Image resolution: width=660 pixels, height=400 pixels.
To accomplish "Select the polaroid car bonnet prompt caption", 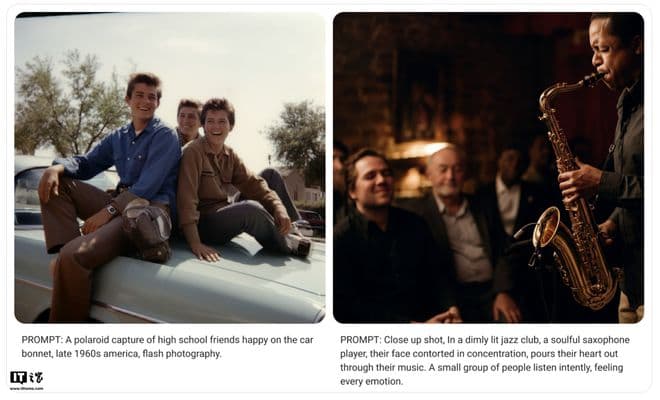I will [168, 347].
